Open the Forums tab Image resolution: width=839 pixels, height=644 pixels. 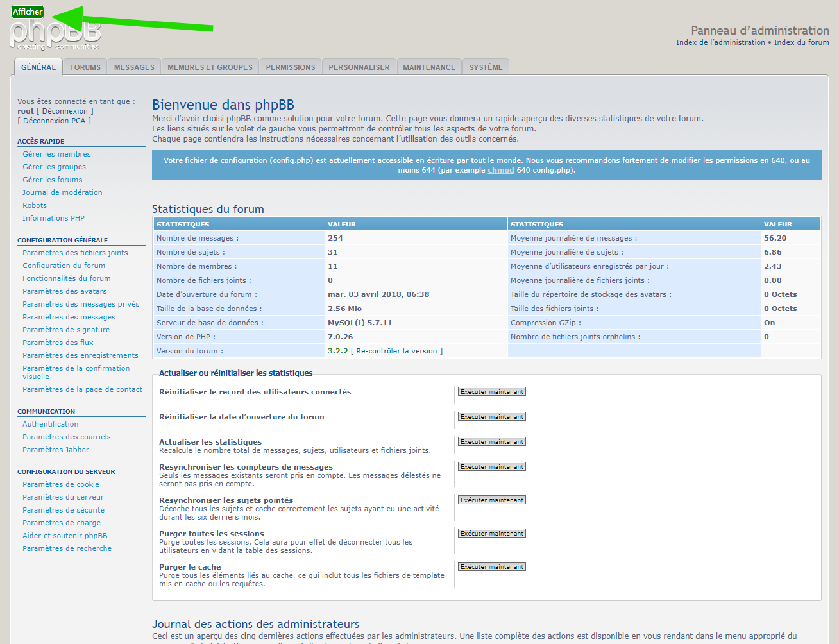85,67
